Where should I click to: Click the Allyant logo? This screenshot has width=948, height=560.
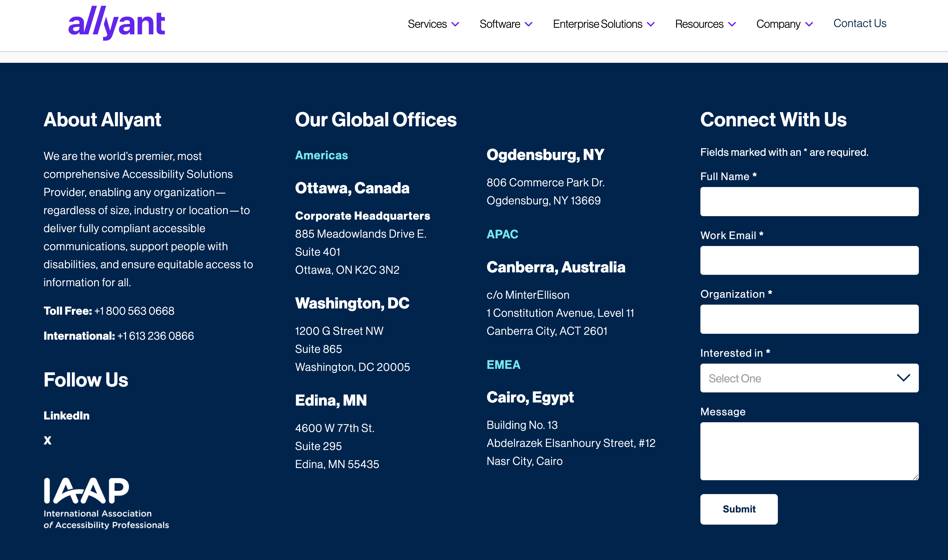[116, 23]
